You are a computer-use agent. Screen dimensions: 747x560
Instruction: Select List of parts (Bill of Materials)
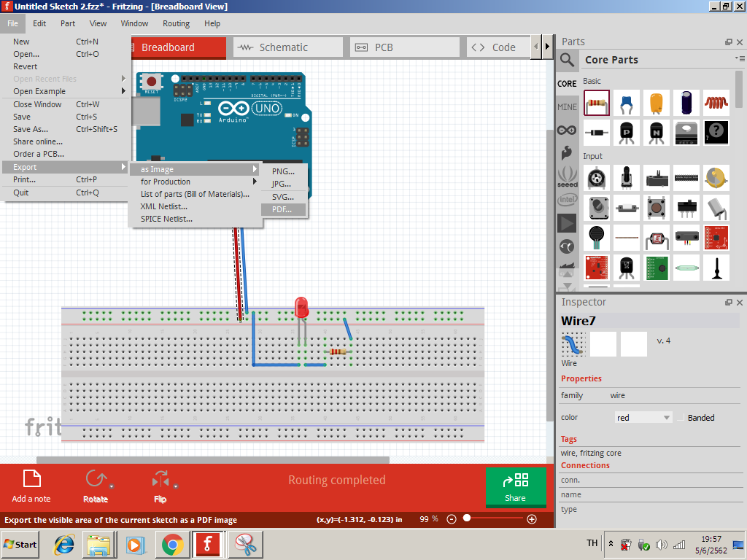tap(196, 194)
